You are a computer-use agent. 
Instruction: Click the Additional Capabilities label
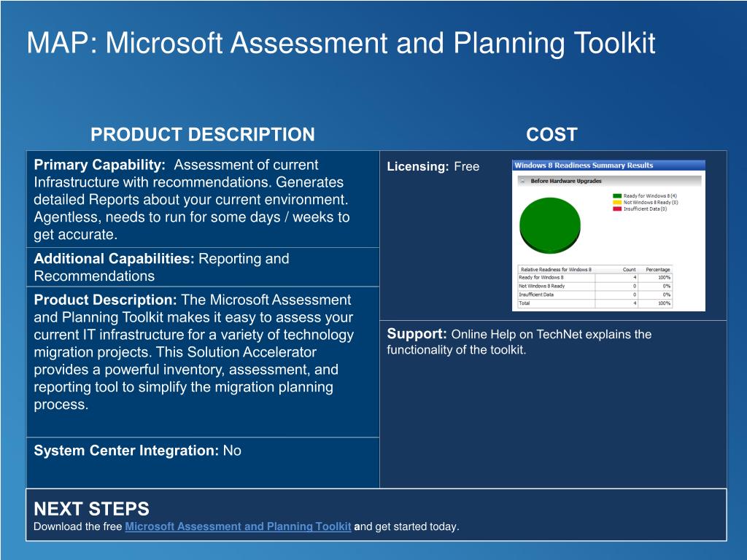(x=114, y=259)
